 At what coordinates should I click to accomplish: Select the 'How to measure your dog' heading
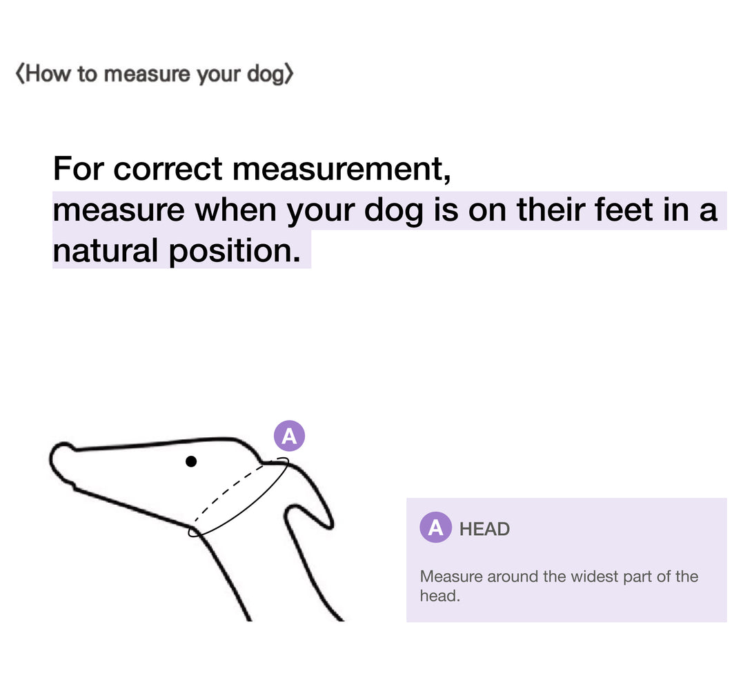click(155, 74)
